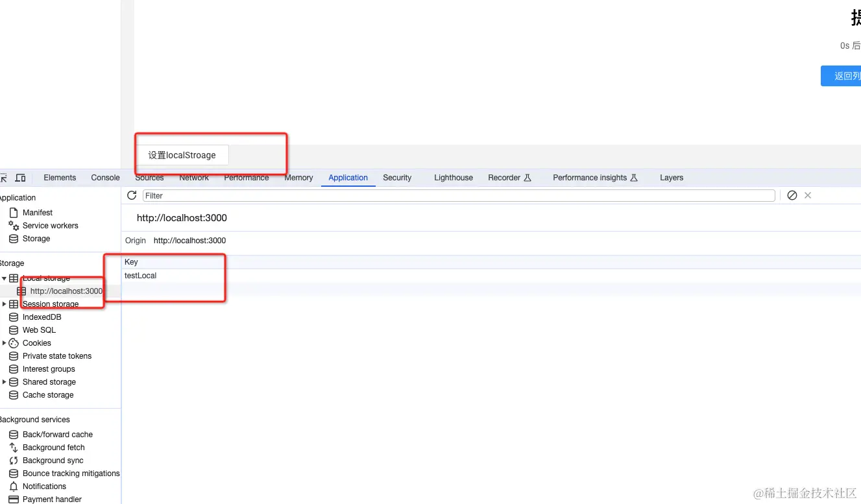The image size is (861, 504).
Task: Click the Interest groups database icon
Action: [14, 369]
